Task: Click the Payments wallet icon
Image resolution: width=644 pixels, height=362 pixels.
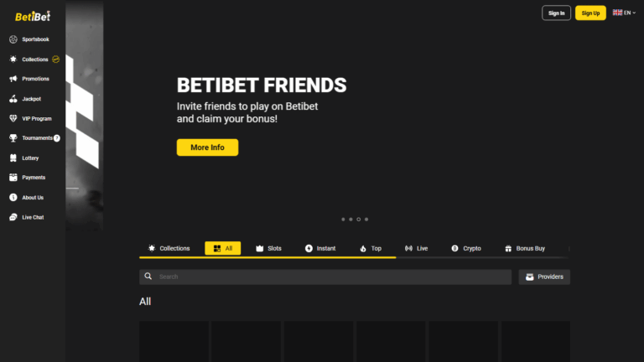Action: (x=13, y=178)
